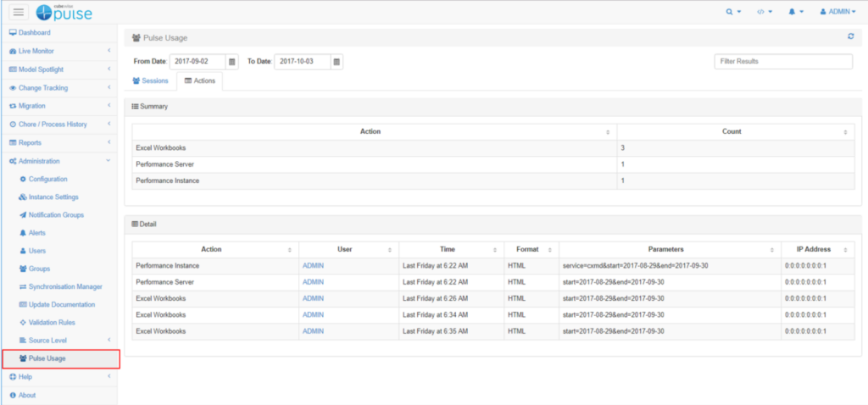Click the Pulse logo

pos(64,12)
